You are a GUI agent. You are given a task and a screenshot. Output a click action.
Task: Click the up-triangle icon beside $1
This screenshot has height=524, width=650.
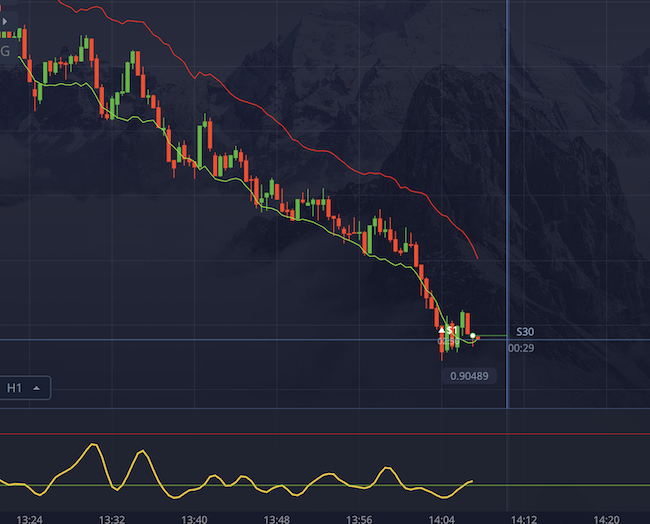pyautogui.click(x=442, y=329)
